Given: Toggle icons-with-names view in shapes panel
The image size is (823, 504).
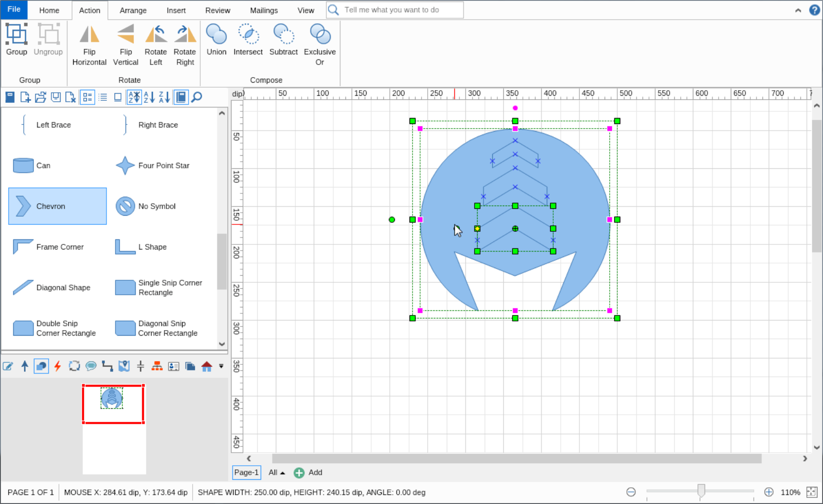Looking at the screenshot, I should click(x=87, y=97).
